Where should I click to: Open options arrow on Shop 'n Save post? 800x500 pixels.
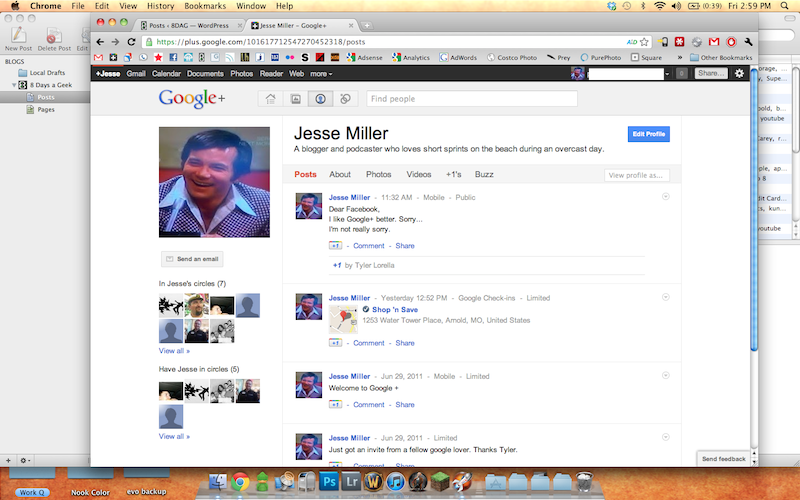pos(666,297)
